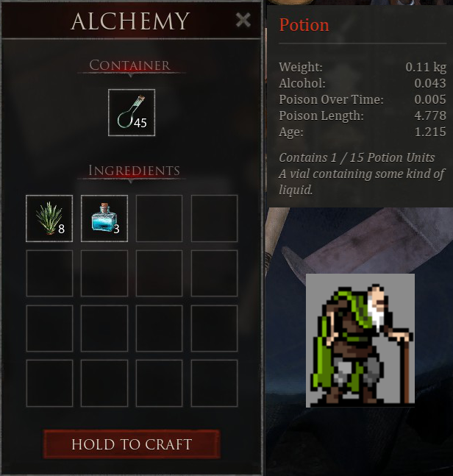Click the bottle stack count 3
Image resolution: width=453 pixels, height=476 pixels.
click(116, 229)
